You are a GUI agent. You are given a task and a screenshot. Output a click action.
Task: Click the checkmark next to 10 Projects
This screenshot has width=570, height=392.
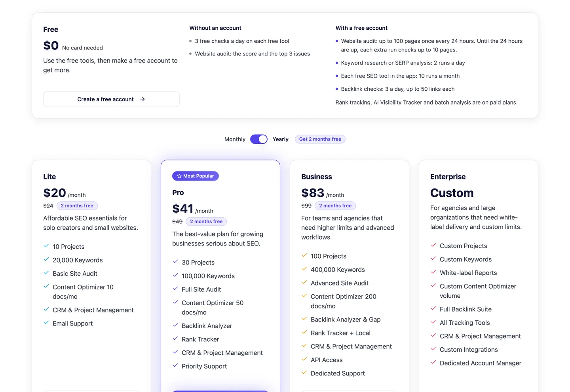coord(46,246)
